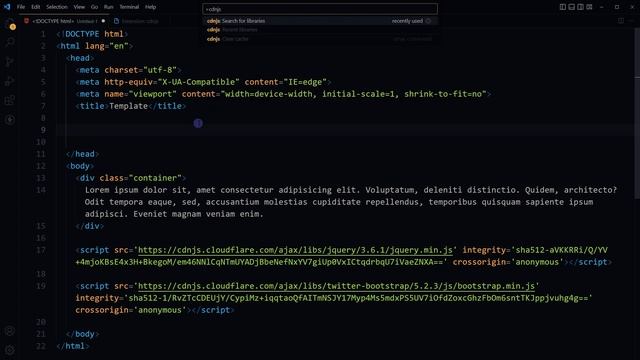
Task: Open the Explorer view in activity bar
Action: click(10, 23)
